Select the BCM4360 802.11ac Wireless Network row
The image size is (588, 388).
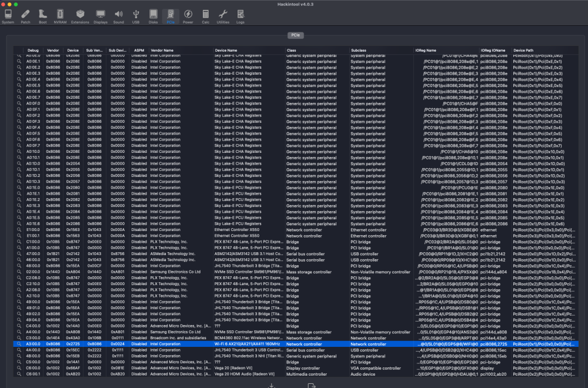[x=296, y=338]
